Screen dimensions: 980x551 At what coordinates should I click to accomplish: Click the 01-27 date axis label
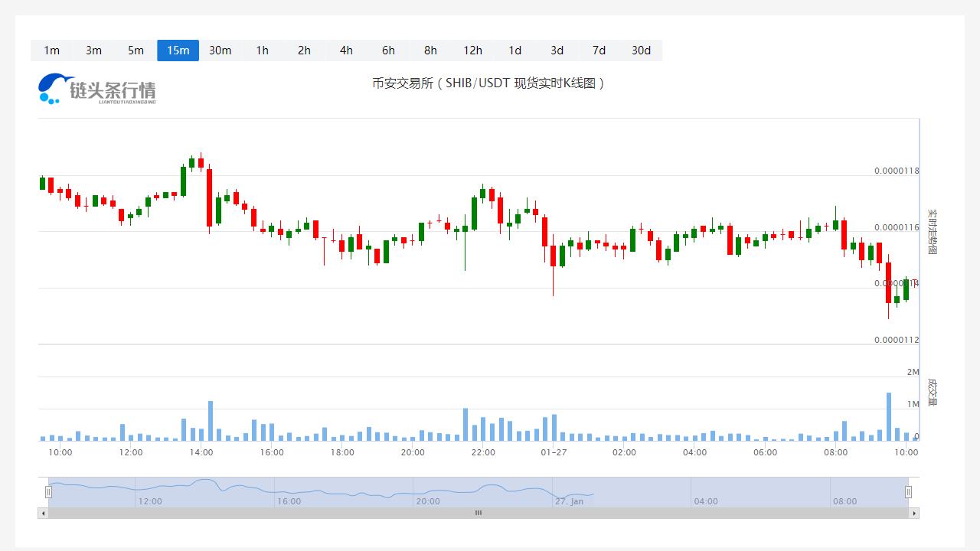pyautogui.click(x=554, y=452)
